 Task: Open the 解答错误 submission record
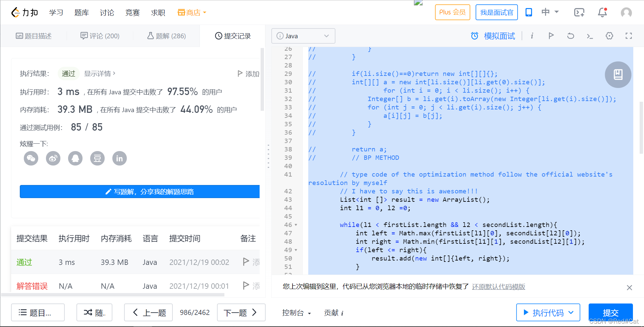(32, 286)
